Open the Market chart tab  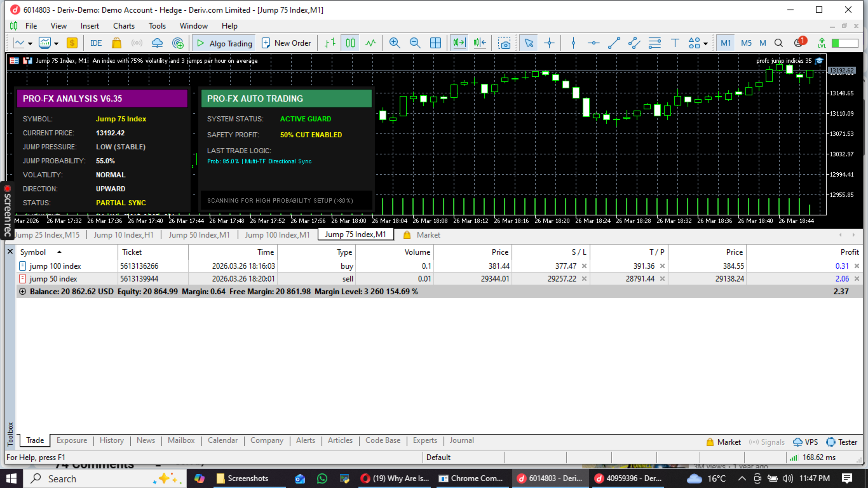coord(422,235)
